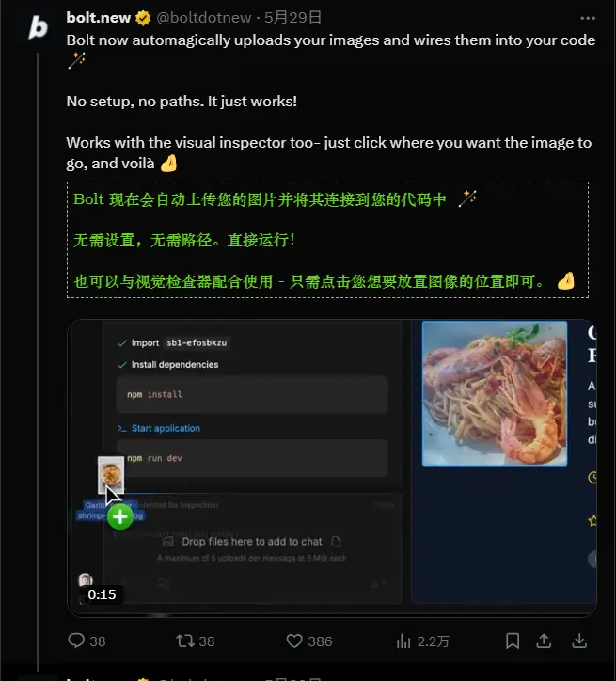The height and width of the screenshot is (681, 616).
Task: Click the 'Start application' text in the video
Action: pos(166,428)
